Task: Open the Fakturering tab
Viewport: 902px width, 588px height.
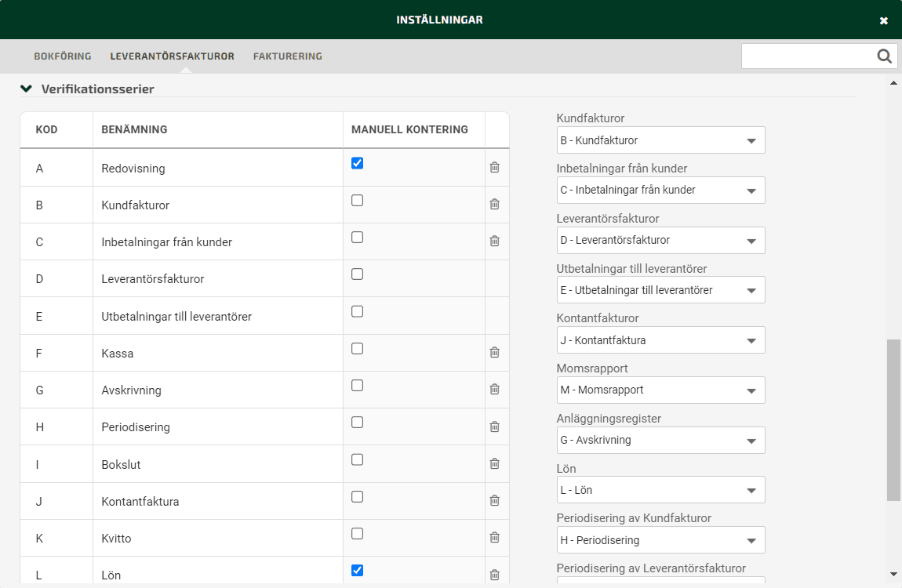Action: point(288,56)
